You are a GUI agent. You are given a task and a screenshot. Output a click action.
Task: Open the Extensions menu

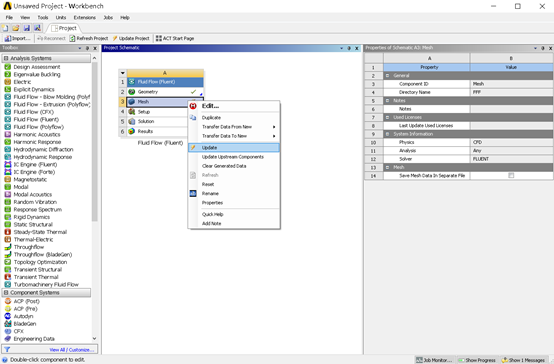coord(84,17)
